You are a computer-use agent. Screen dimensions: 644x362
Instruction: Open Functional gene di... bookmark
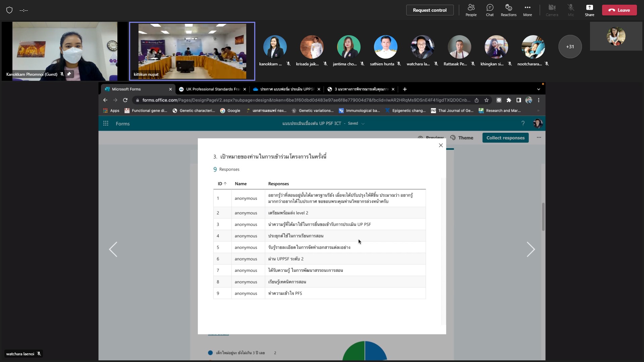coord(146,111)
